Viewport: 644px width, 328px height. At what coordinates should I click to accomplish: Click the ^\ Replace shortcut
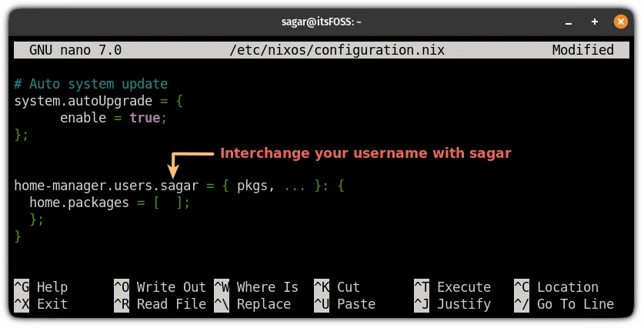(x=256, y=304)
